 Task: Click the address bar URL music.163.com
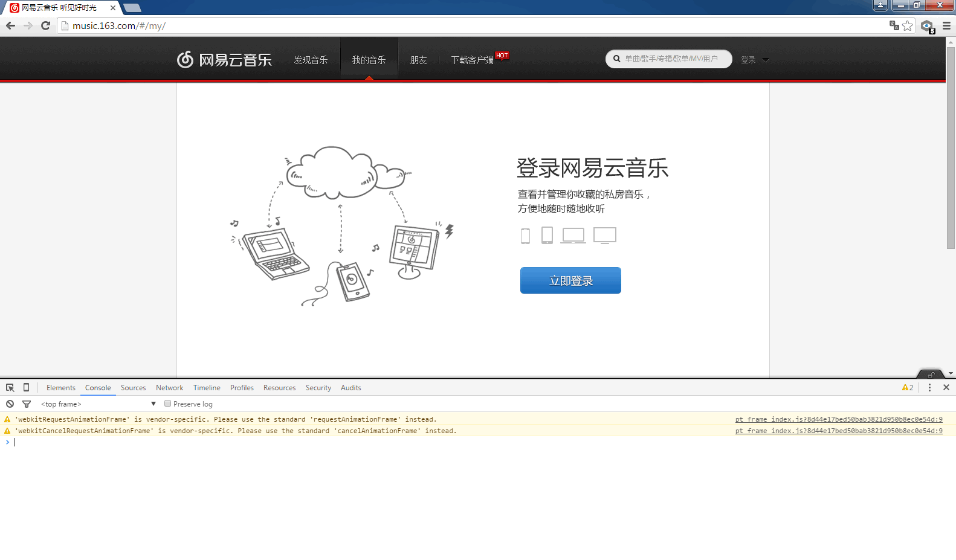coord(118,26)
